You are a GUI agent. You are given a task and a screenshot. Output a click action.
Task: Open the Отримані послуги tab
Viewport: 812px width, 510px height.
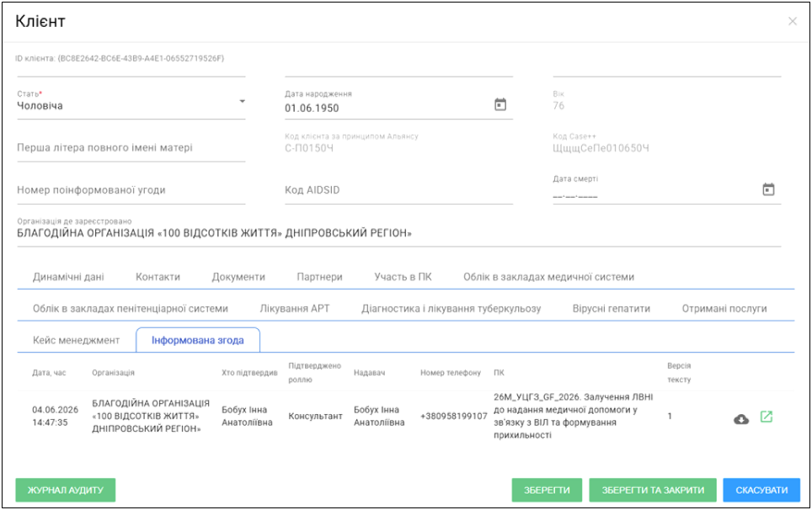coord(724,309)
